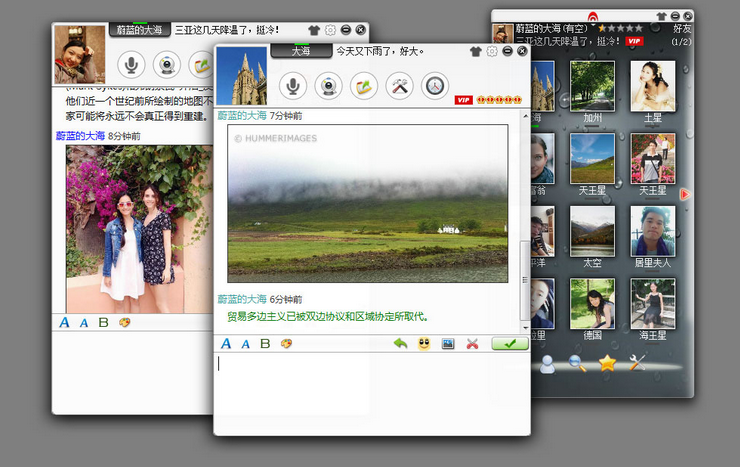Open tools (hammer and wrench) in 大海 chat
Screen dimensions: 740x467
coord(400,86)
